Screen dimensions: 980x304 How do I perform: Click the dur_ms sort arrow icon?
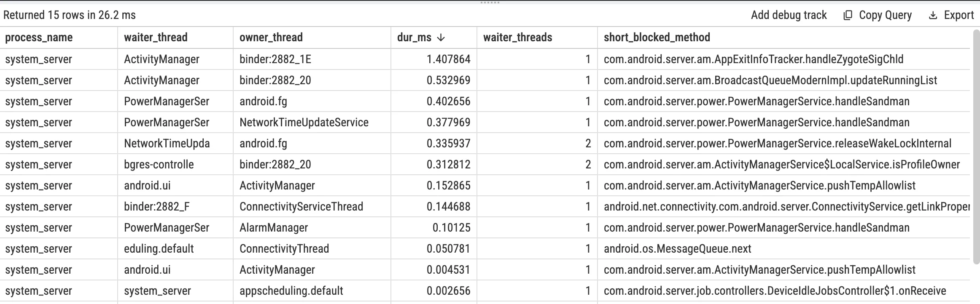(x=441, y=37)
